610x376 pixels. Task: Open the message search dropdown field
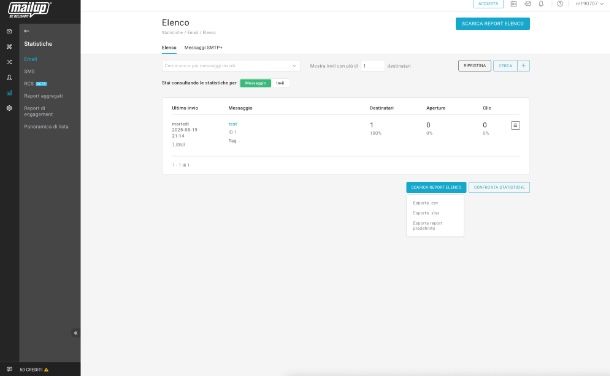231,66
